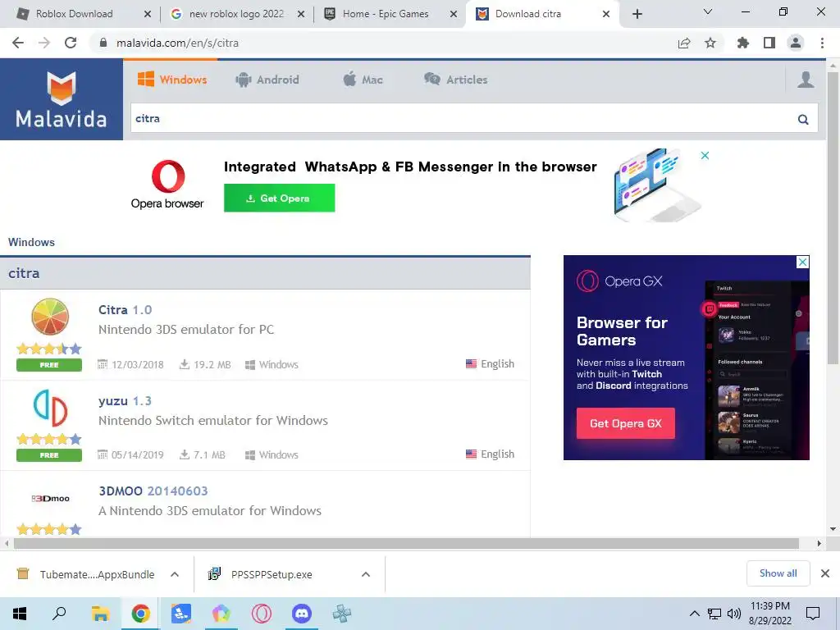Screen dimensions: 840x630
Task: Switch to the Home - Epic Games tab
Action: click(386, 14)
